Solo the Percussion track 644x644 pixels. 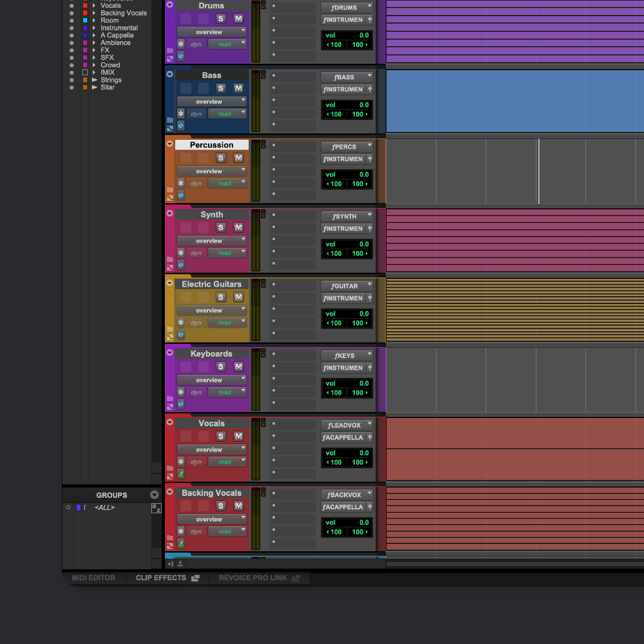221,158
